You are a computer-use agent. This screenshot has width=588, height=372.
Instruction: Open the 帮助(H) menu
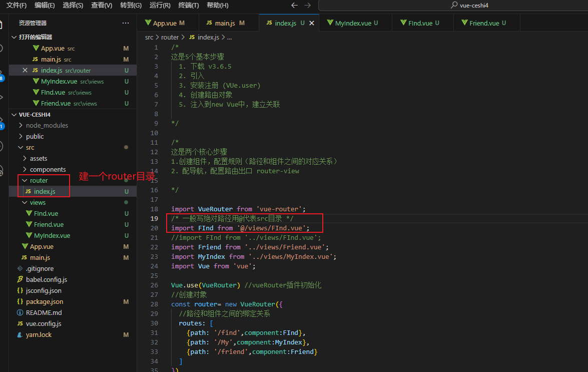218,5
